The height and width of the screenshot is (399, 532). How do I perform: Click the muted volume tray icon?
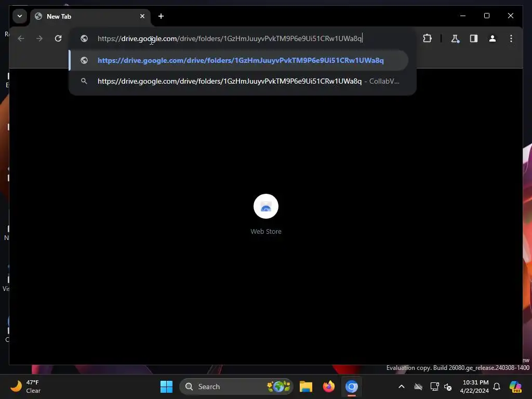click(448, 387)
